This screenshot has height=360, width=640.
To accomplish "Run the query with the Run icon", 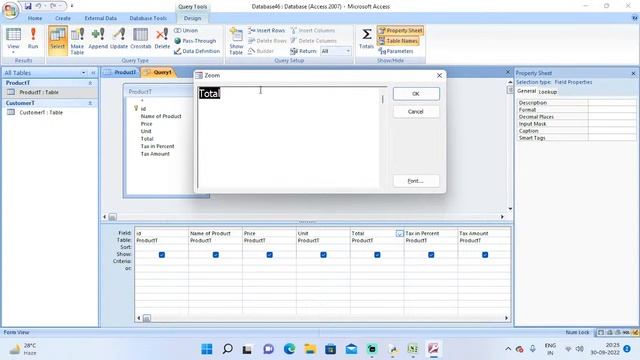I will pyautogui.click(x=33, y=39).
